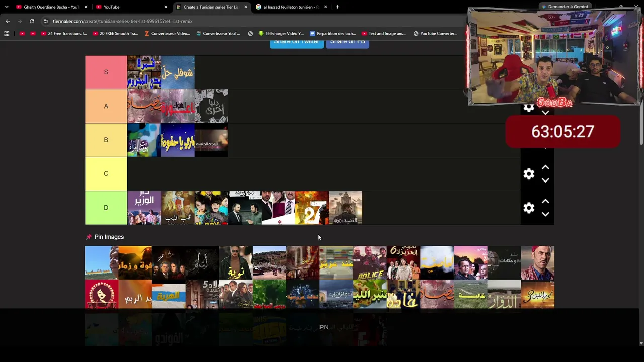Go forward in browser history

click(20, 21)
